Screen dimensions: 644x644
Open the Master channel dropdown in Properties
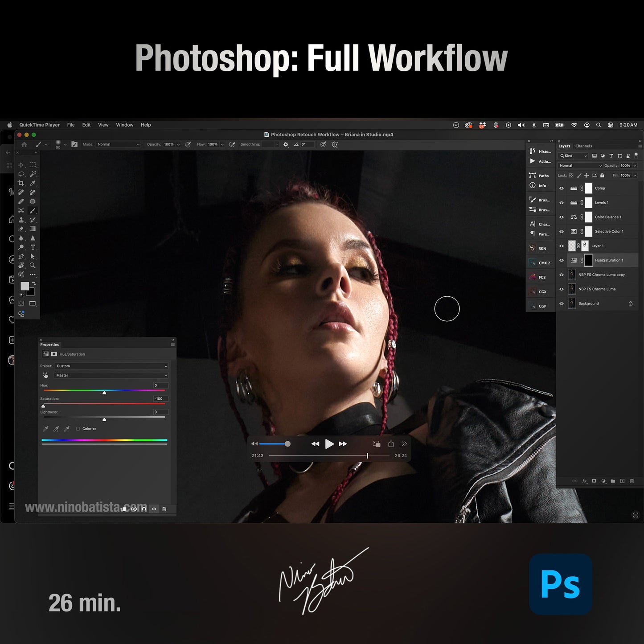point(111,375)
